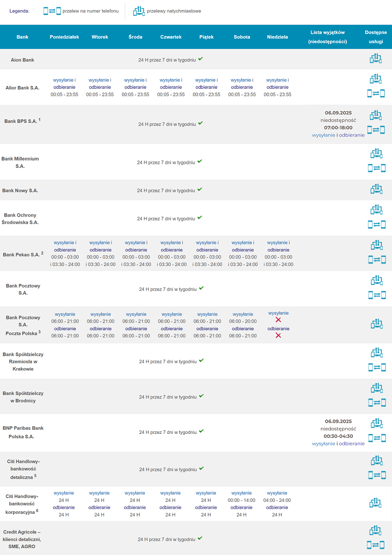Select Bank Pekao's instant transfer icon
The height and width of the screenshot is (555, 392).
pos(376,245)
